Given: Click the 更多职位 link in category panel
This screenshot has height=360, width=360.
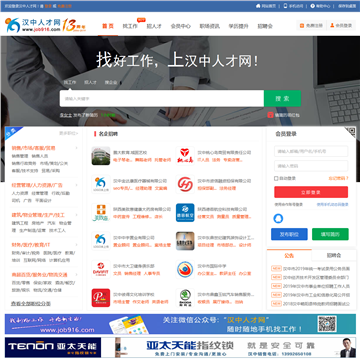Looking at the screenshot, I should tap(69, 133).
